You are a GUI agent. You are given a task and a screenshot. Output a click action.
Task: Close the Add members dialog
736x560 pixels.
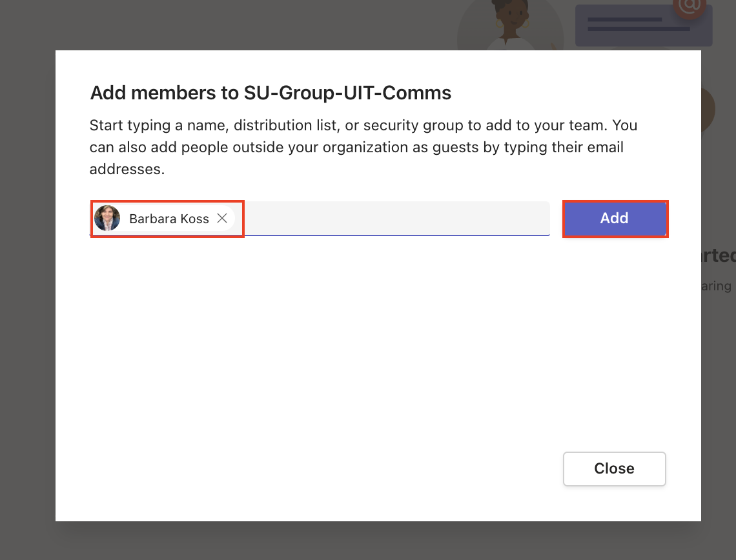(615, 468)
